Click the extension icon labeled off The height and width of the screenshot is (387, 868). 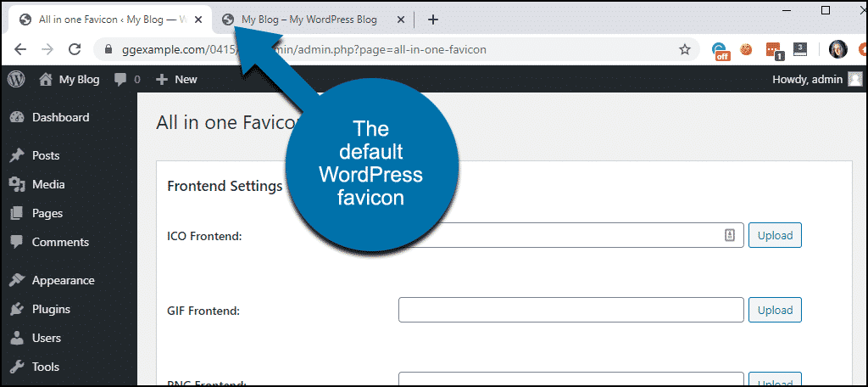(721, 51)
